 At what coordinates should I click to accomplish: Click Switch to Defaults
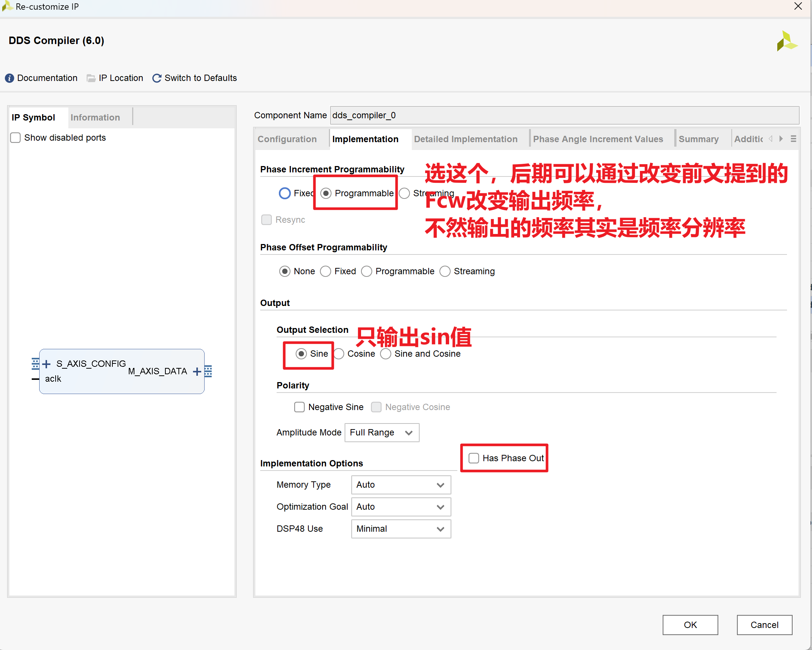click(x=201, y=78)
